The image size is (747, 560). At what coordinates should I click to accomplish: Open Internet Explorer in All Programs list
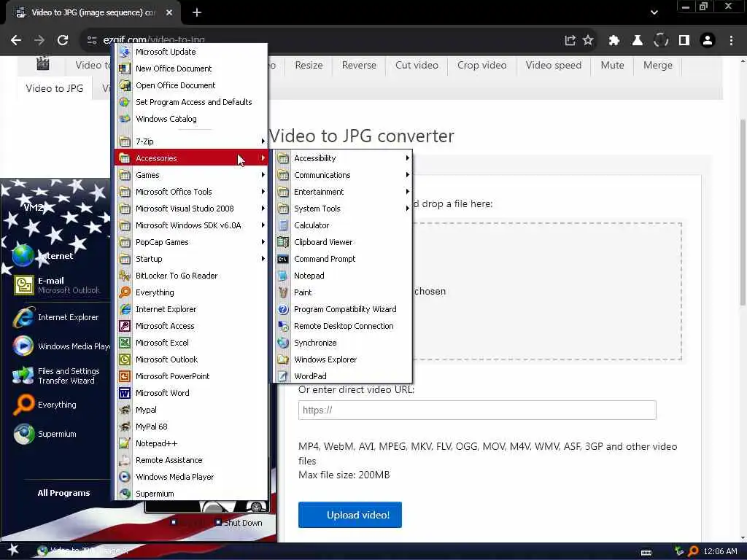click(x=191, y=309)
